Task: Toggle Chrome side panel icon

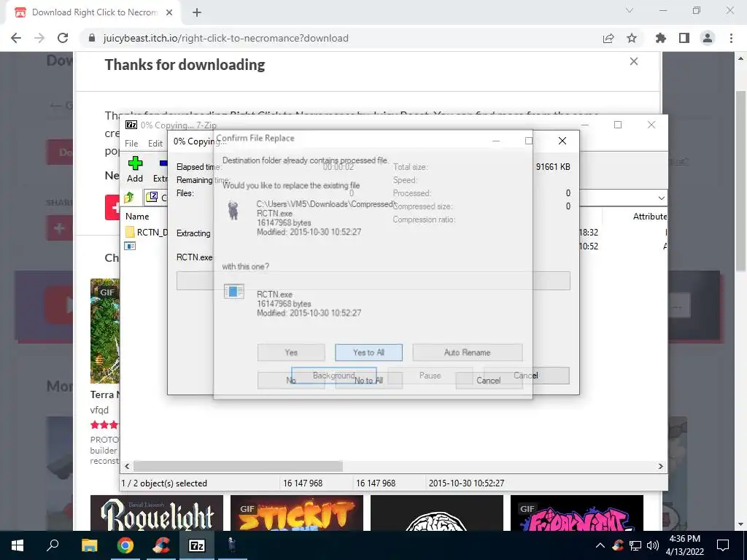Action: point(684,38)
